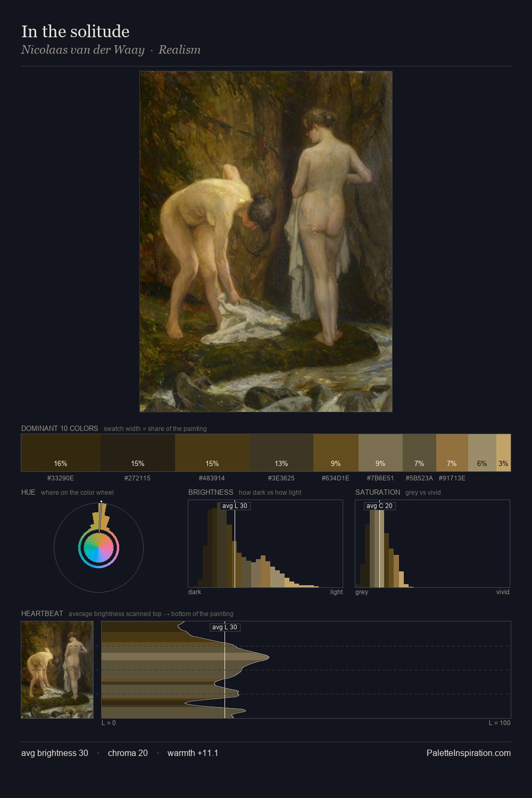Viewport: 532px width, 798px height.
Task: Click the 3% color swatch
Action: coord(503,453)
